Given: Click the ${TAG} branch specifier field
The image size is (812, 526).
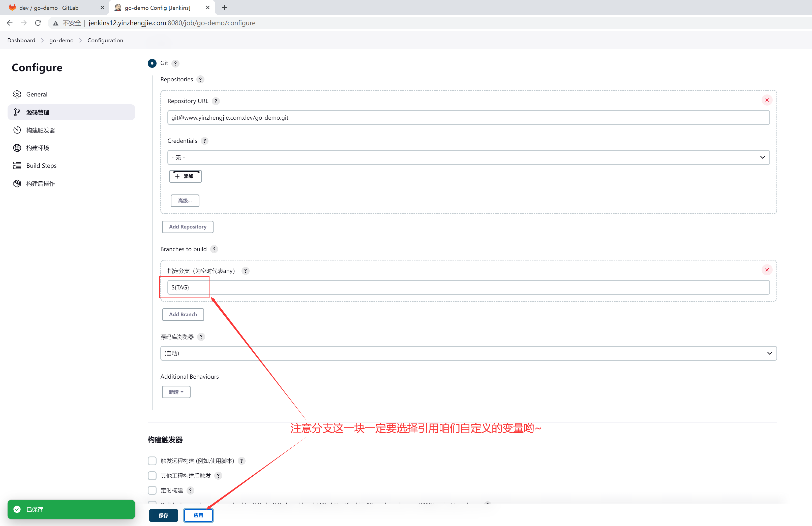Looking at the screenshot, I should click(468, 287).
